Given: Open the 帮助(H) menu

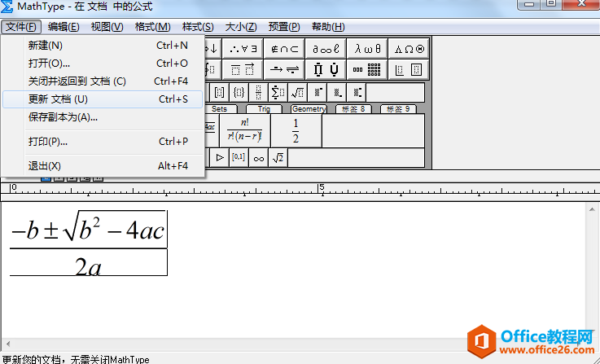Looking at the screenshot, I should tap(328, 27).
